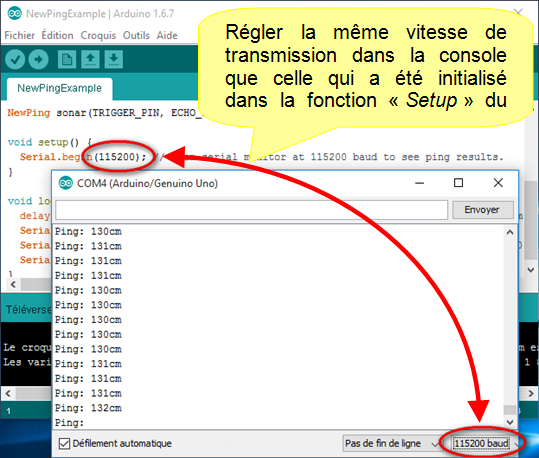Click the Envoyer button

coord(483,210)
